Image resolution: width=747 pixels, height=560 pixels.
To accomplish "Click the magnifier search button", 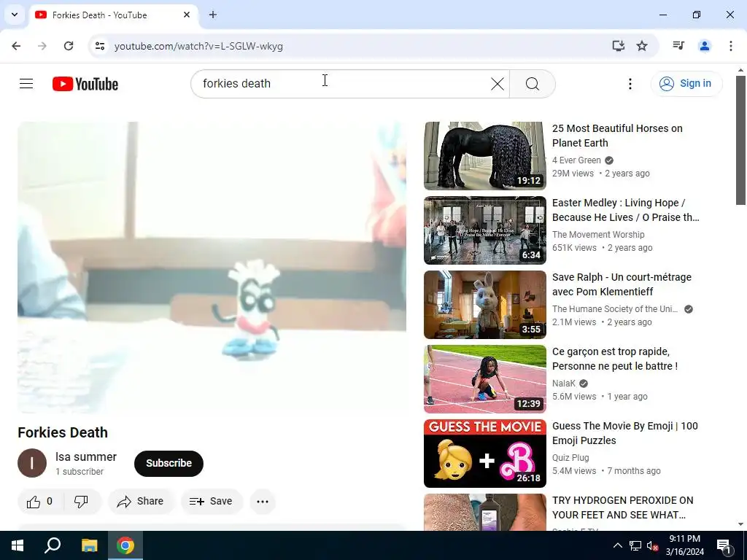I will pyautogui.click(x=532, y=84).
